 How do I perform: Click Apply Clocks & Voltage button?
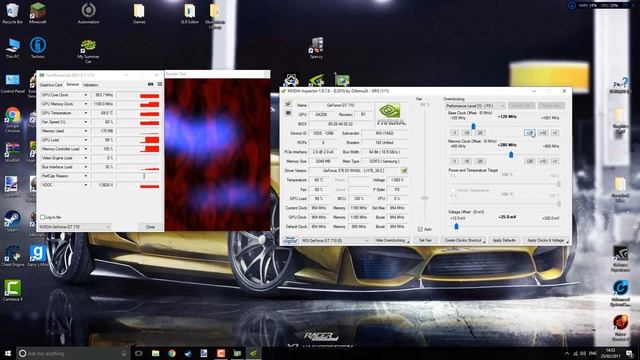coord(546,240)
